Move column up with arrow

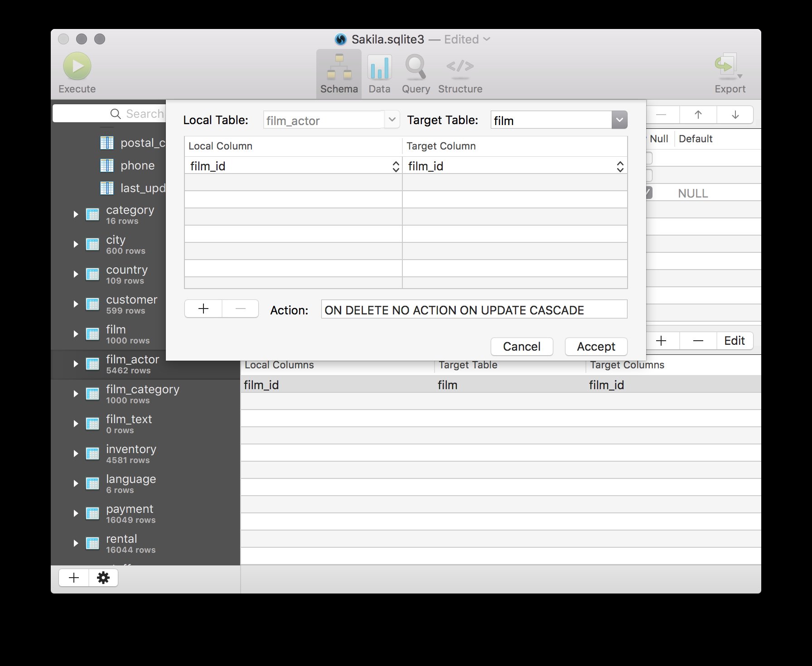(698, 115)
